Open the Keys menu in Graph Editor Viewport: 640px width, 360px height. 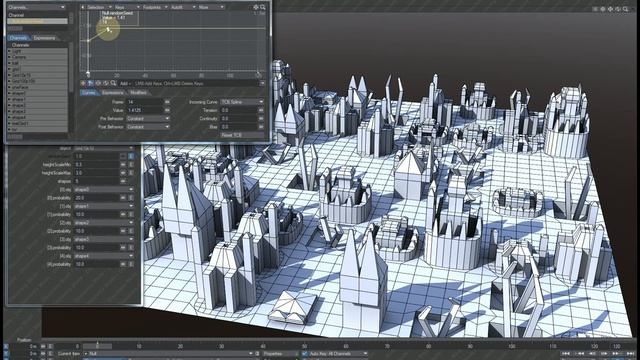click(127, 7)
